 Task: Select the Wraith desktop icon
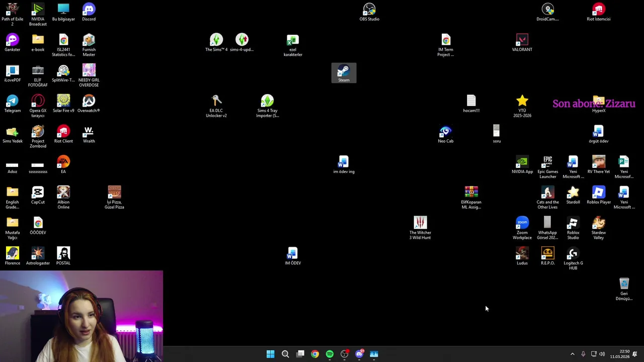click(x=89, y=134)
